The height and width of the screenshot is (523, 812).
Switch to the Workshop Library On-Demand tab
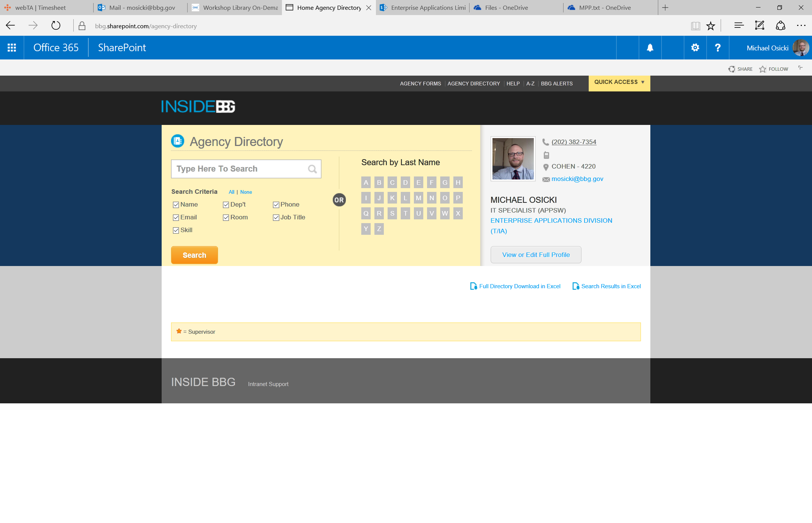pyautogui.click(x=235, y=8)
